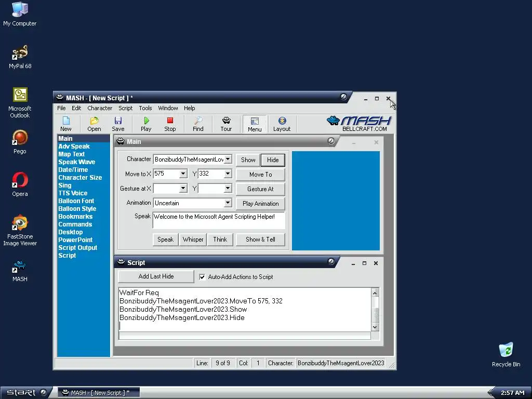Click into the Speak text field
Screen dimensions: 532x399
[x=219, y=220]
